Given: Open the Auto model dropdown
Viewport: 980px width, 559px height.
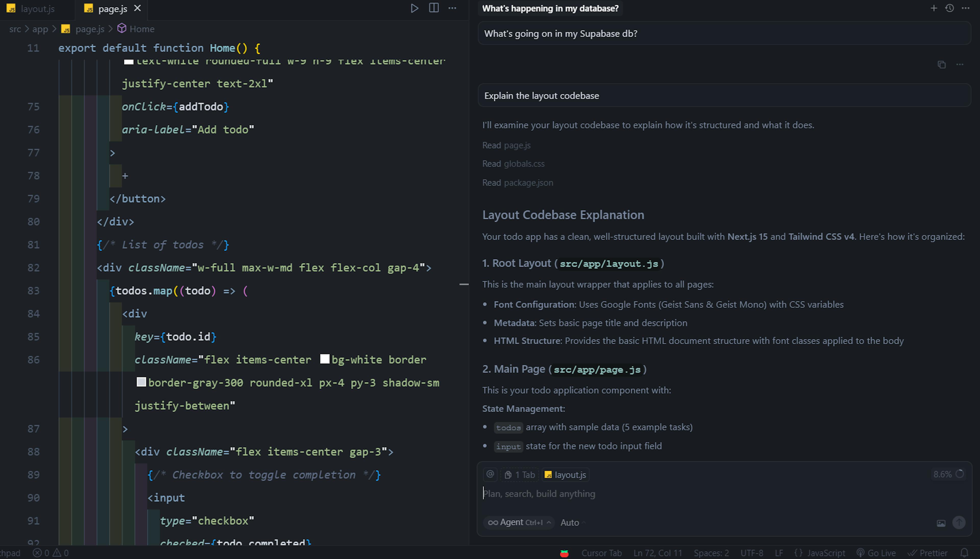Looking at the screenshot, I should (573, 522).
